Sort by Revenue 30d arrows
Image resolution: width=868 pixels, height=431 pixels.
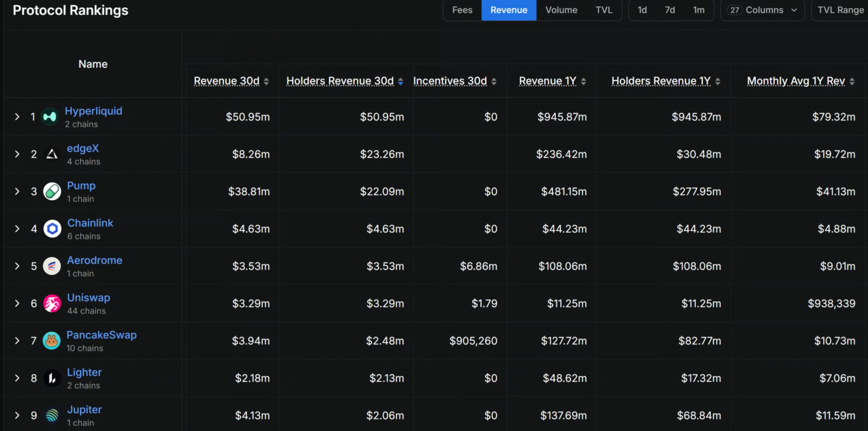tap(266, 81)
